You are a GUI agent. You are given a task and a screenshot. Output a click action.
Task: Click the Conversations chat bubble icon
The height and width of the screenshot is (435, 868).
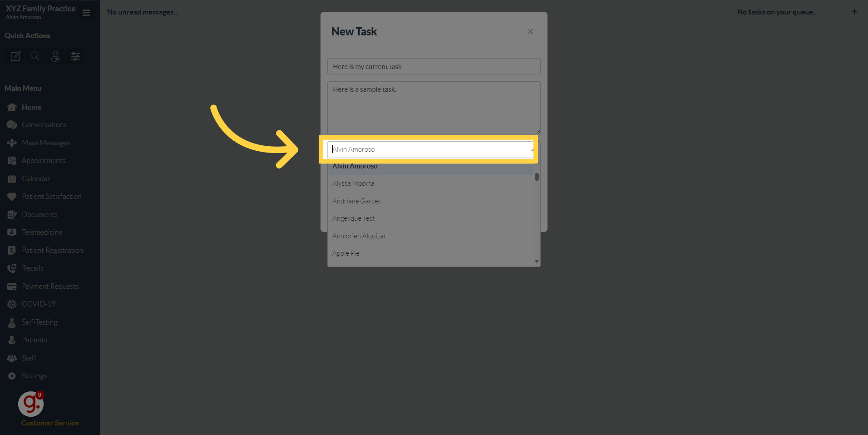pos(12,124)
